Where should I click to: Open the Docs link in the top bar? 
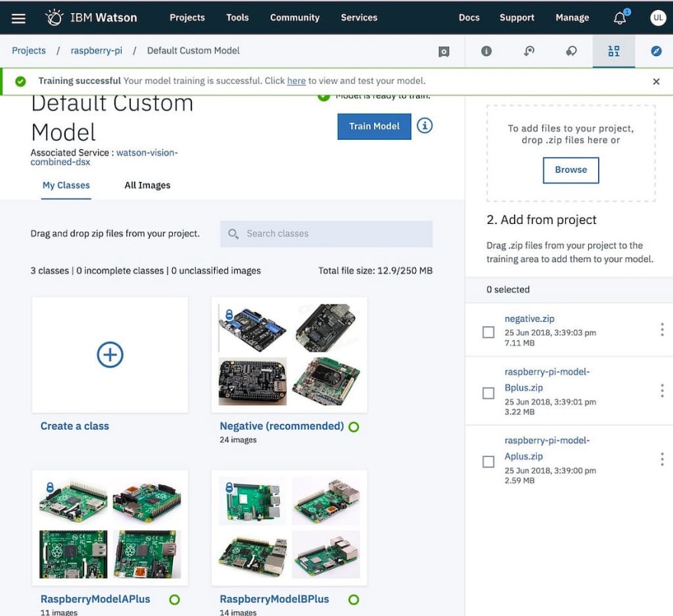click(469, 18)
